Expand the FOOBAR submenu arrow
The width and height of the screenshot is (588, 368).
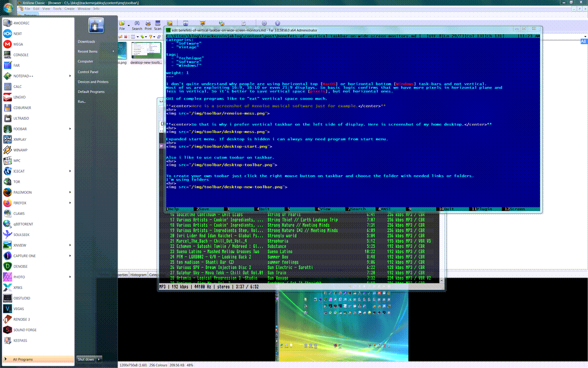[x=70, y=129]
